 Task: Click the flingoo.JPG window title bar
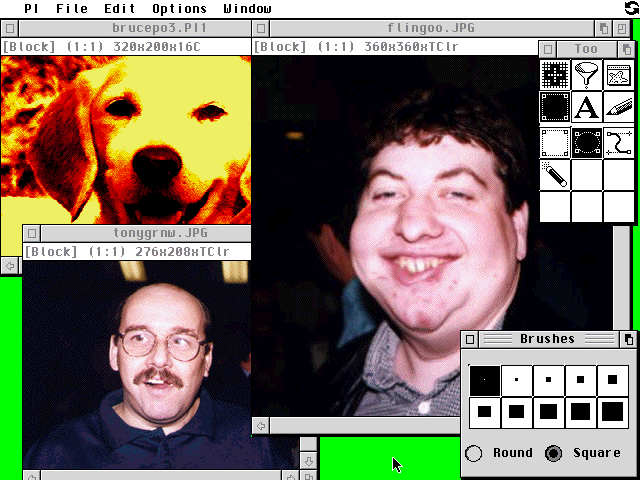pyautogui.click(x=400, y=28)
